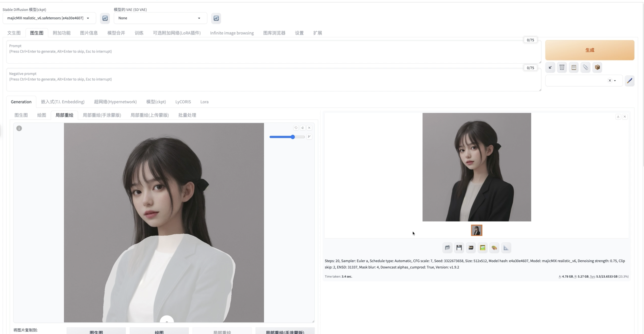Screen dimensions: 644x334
Task: Clear the prompt with trash icon
Action: click(x=562, y=67)
